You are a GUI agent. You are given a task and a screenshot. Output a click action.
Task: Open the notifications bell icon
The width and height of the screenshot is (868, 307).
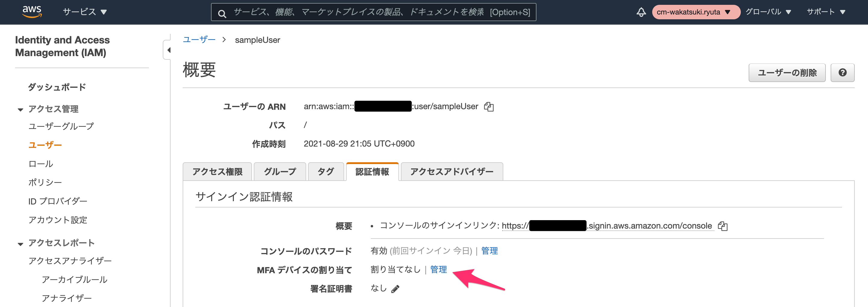[x=641, y=12]
